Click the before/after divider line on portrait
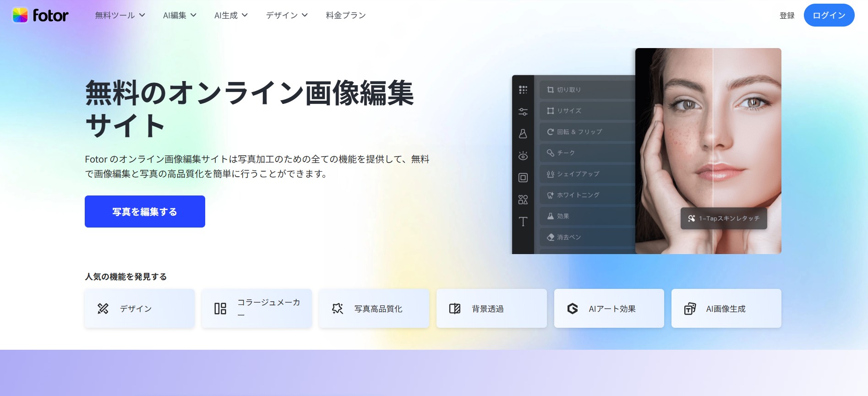The width and height of the screenshot is (868, 396). tap(713, 151)
